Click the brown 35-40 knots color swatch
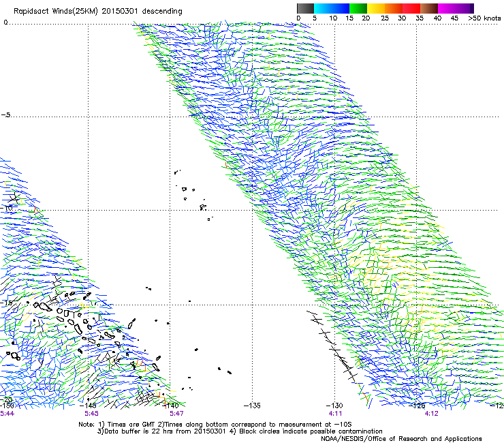Screen dimensions: 504x443 tap(429, 8)
